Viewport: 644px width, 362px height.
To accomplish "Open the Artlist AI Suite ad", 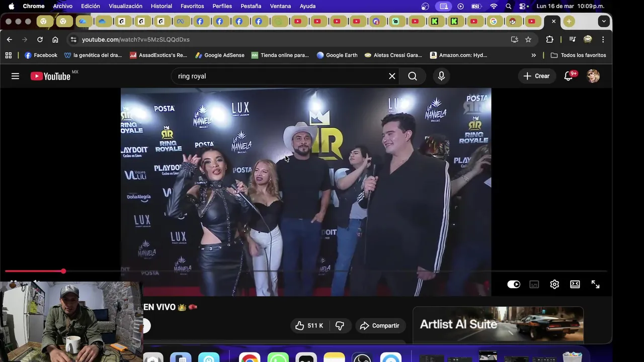I will coord(498,325).
